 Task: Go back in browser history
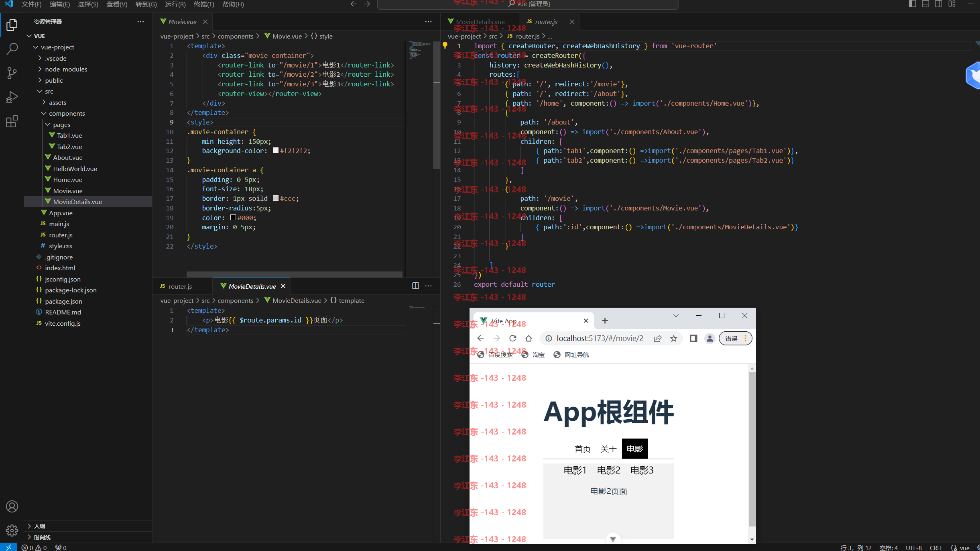480,338
